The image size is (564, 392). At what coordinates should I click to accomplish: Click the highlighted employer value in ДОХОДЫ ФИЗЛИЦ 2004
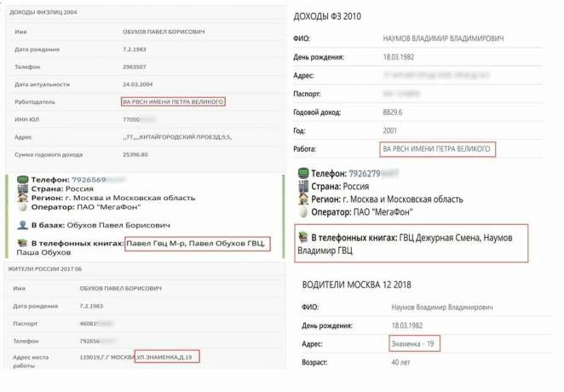tap(173, 101)
